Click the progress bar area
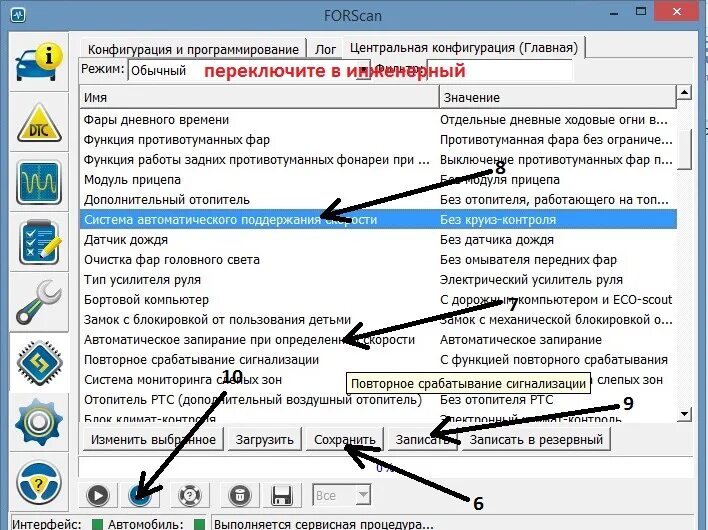708x530 pixels. [386, 468]
